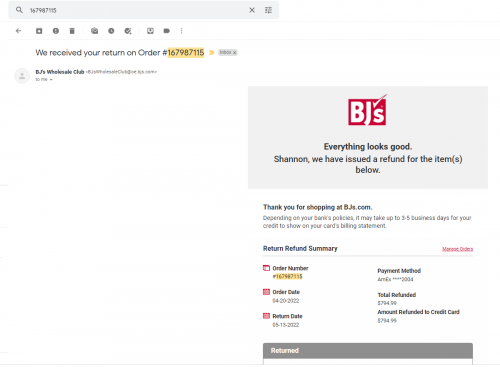This screenshot has width=500, height=367.
Task: Clear the search with the X icon
Action: [x=252, y=10]
